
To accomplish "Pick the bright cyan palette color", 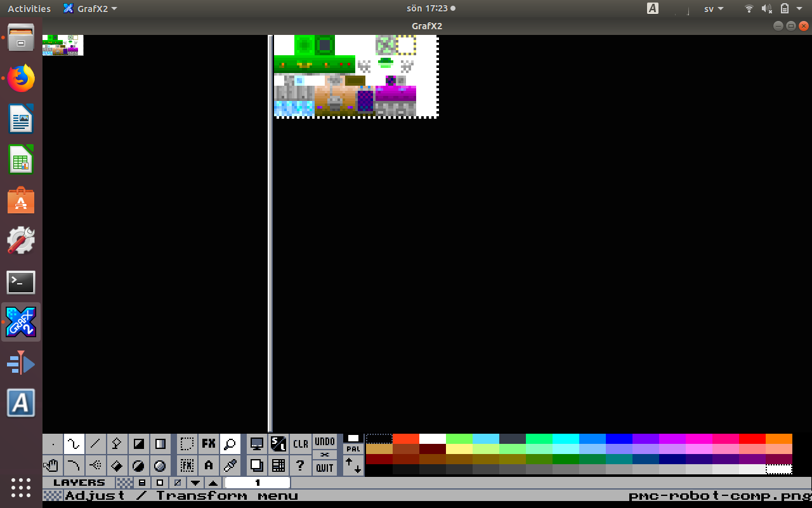I will coord(565,439).
